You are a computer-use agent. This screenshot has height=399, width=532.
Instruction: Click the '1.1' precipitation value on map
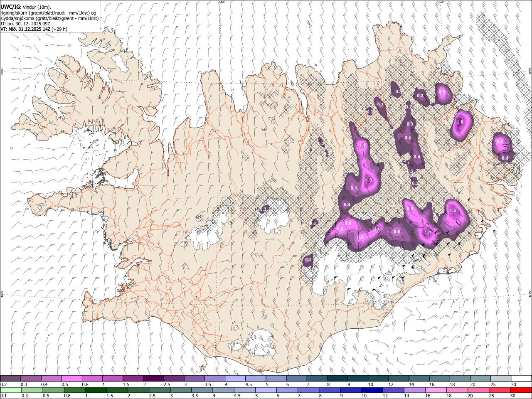[362, 145]
